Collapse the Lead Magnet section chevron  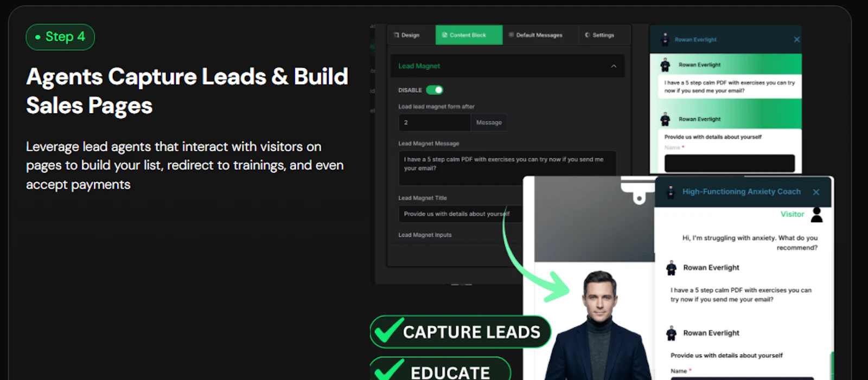(614, 66)
